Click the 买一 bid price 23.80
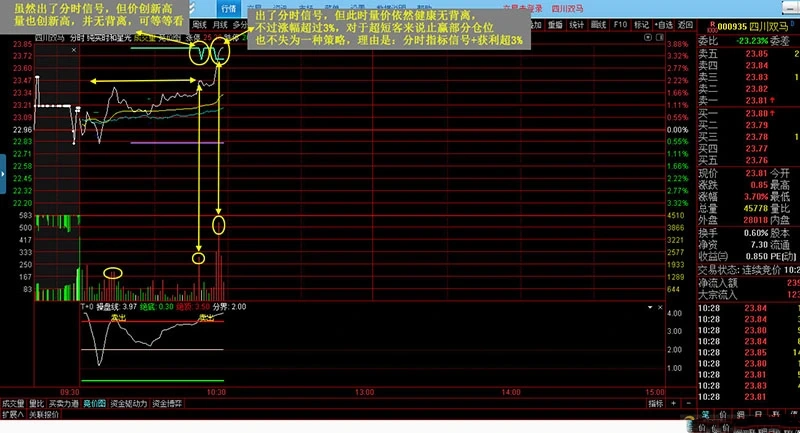This screenshot has height=433, width=800. point(756,113)
